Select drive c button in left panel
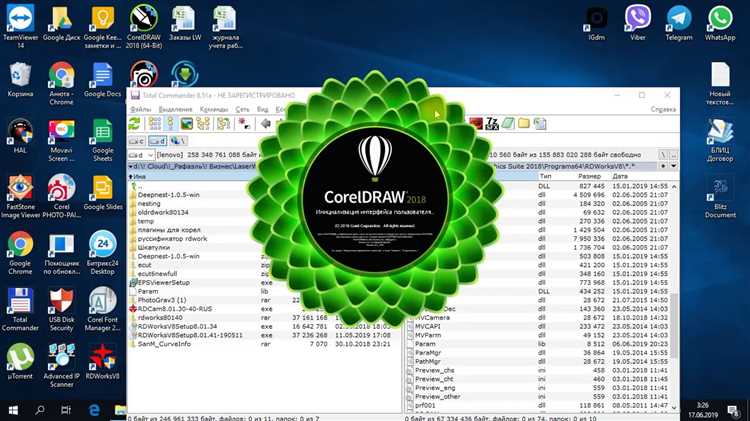Image resolution: width=750 pixels, height=421 pixels. click(x=136, y=141)
